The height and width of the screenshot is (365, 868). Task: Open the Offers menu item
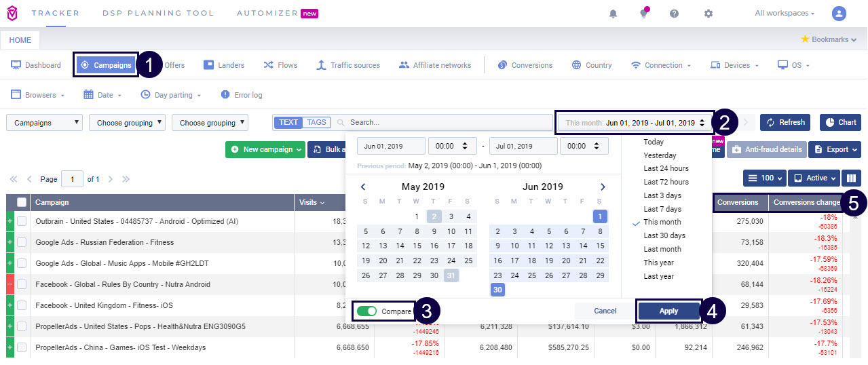(x=174, y=65)
